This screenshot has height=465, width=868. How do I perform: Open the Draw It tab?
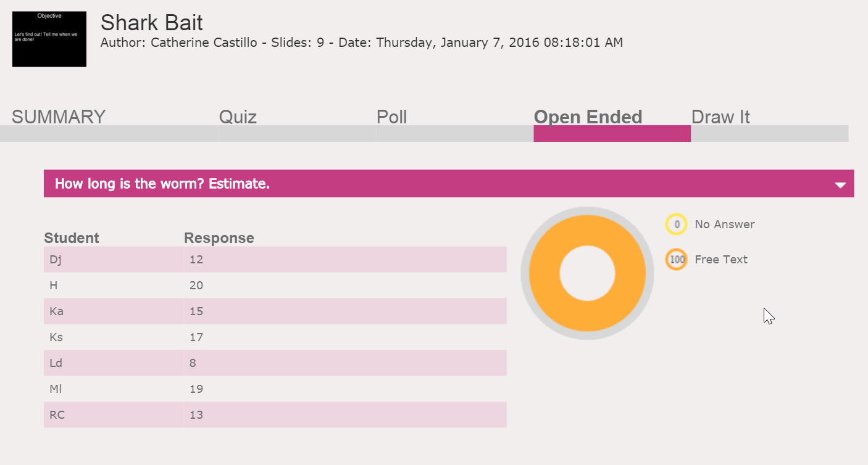720,117
